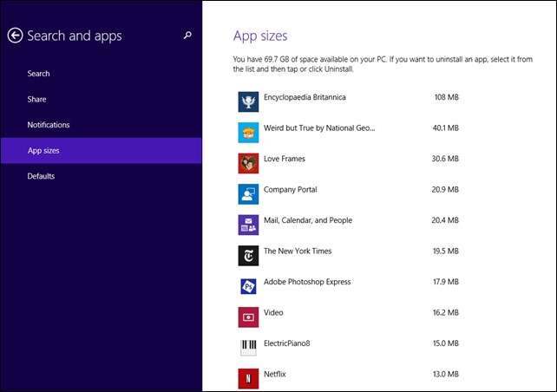Select the Company Portal app icon

click(x=248, y=194)
